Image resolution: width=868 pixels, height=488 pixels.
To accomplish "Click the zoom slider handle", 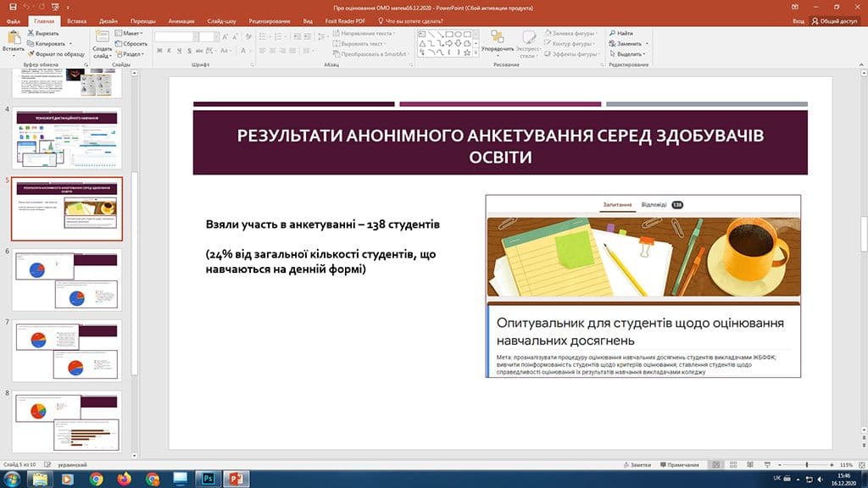I will [807, 465].
